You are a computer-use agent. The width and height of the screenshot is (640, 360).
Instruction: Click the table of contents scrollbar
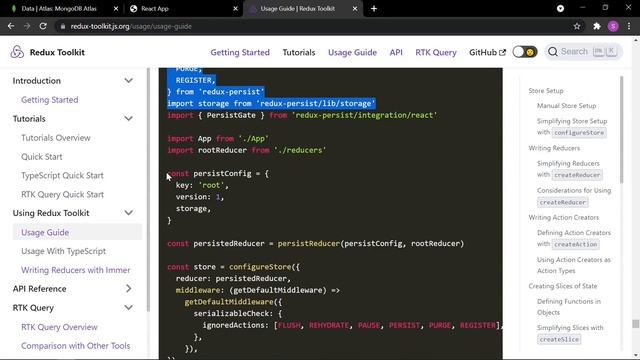(621, 129)
